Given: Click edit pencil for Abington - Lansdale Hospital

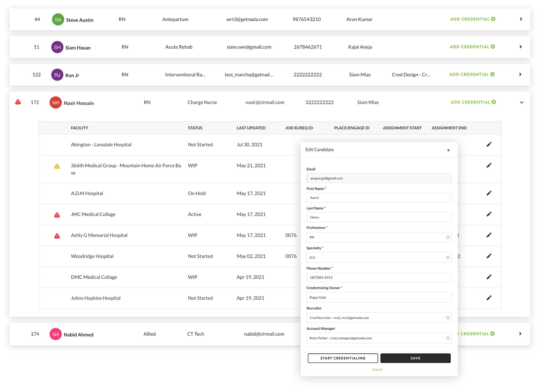Looking at the screenshot, I should [489, 145].
